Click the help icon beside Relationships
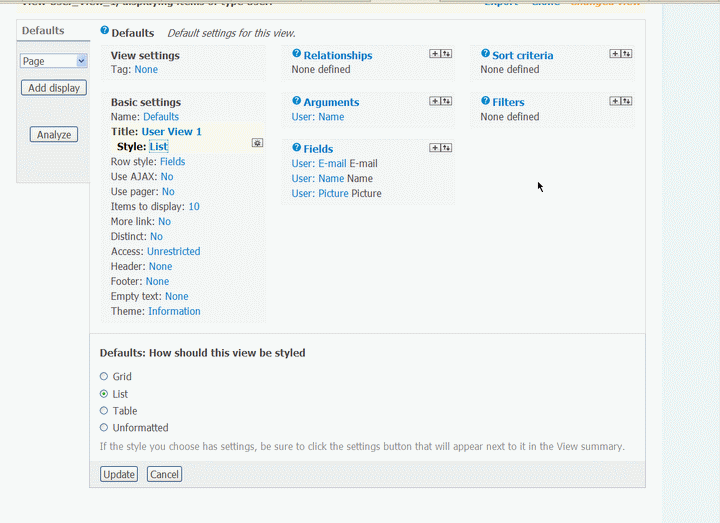Viewport: 720px width, 523px height. point(296,55)
